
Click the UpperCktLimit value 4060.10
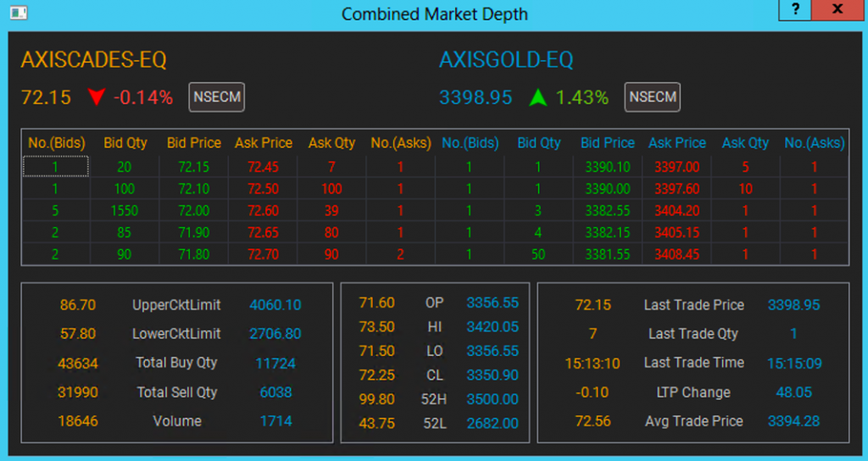pos(275,305)
